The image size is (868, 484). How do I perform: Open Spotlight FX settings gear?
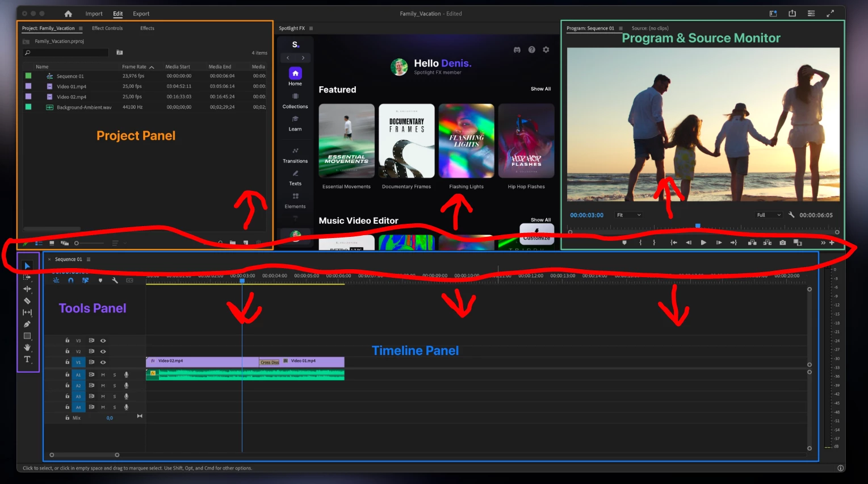[x=546, y=50]
